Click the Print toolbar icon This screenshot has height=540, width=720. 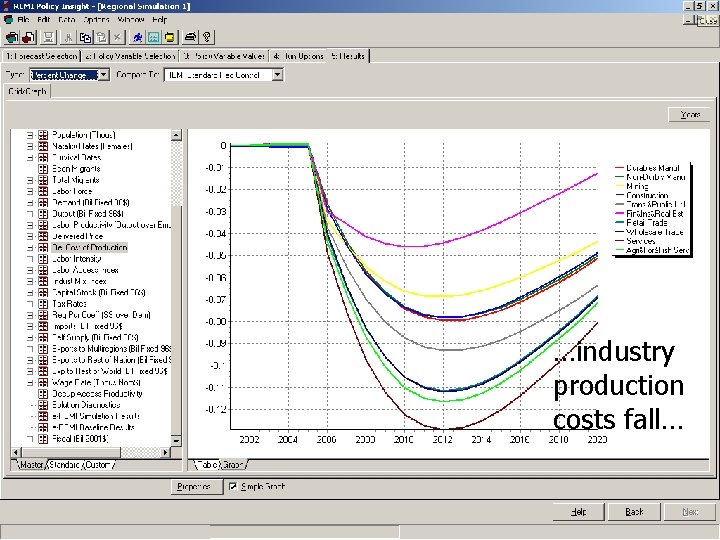190,37
